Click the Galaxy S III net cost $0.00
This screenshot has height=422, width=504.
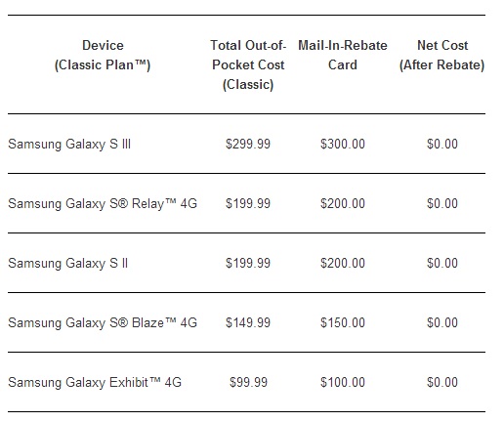(442, 144)
